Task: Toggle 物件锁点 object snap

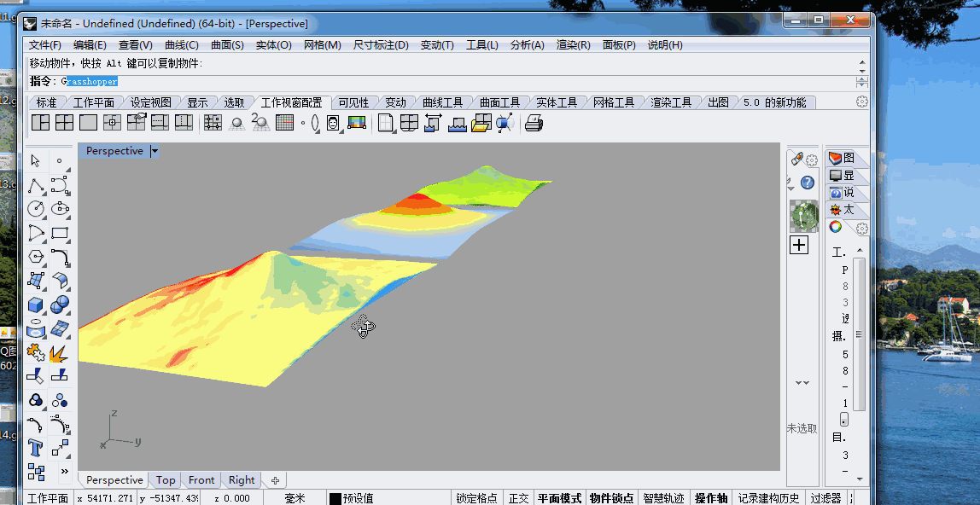Action: point(612,498)
